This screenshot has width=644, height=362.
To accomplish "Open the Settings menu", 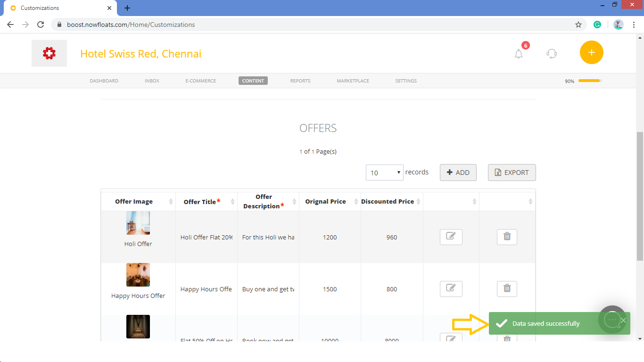I will (406, 81).
